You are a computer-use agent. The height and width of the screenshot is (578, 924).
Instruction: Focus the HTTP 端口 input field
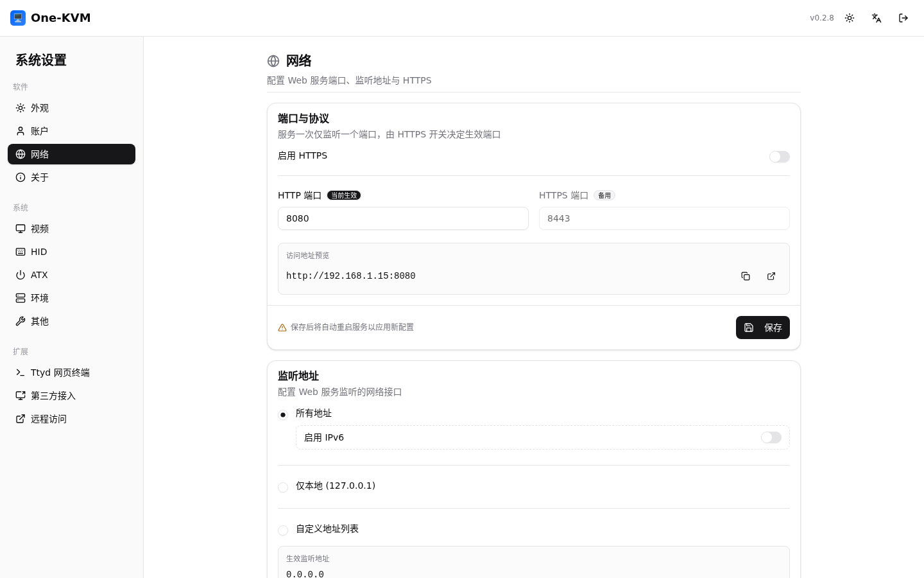[x=403, y=218]
